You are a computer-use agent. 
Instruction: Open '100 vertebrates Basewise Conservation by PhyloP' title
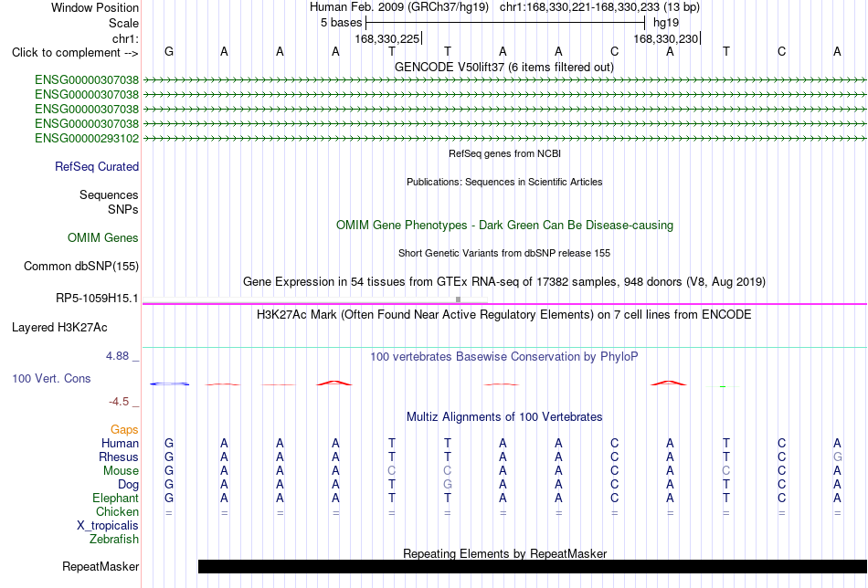tap(504, 357)
